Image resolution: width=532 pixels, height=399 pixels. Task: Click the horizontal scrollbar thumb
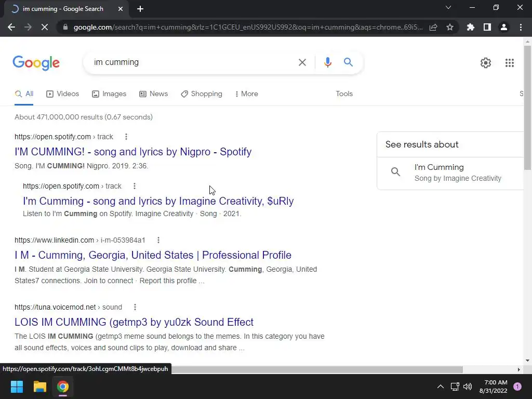(x=317, y=369)
